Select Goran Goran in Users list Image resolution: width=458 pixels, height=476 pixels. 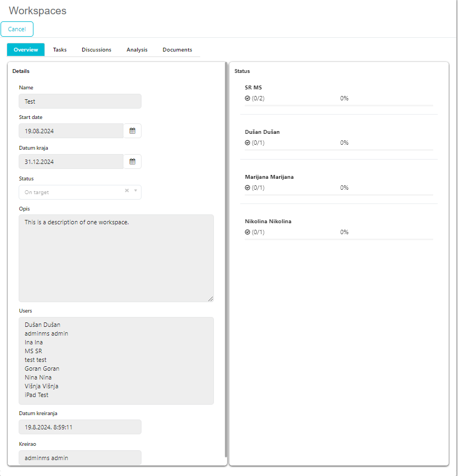pos(42,369)
